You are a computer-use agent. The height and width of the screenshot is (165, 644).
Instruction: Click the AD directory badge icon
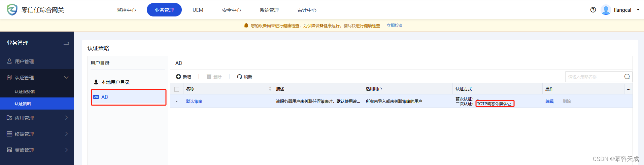96,97
